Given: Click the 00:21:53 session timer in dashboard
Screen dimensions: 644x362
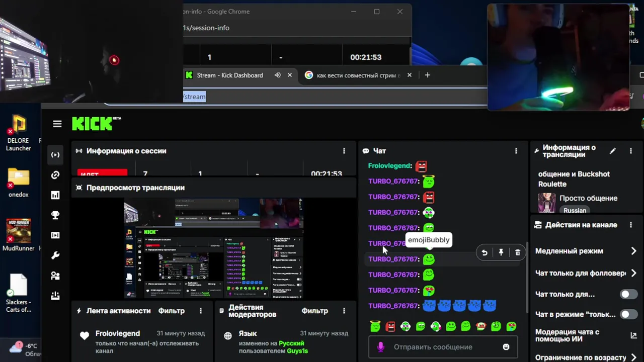Looking at the screenshot, I should 327,173.
